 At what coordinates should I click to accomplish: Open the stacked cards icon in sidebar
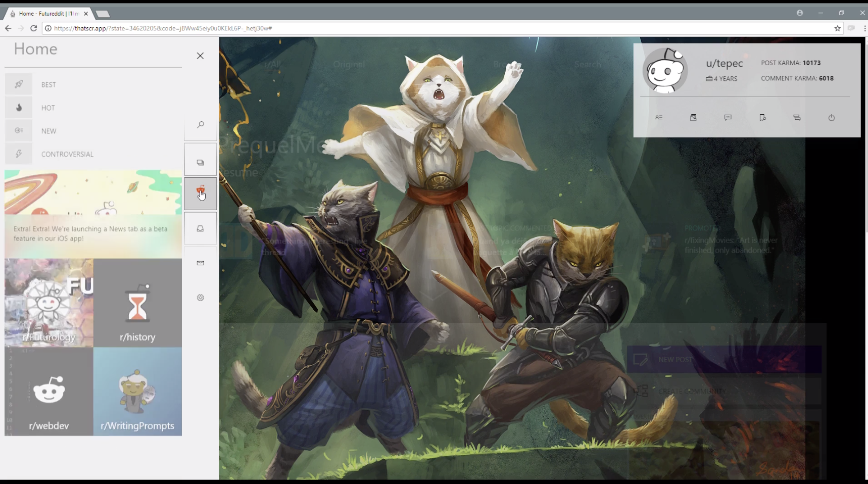click(x=201, y=162)
